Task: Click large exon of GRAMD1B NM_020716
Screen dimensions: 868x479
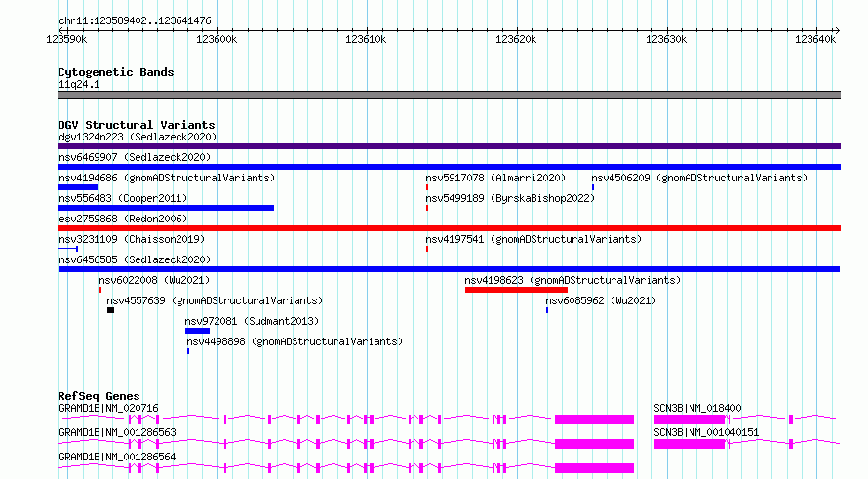Action: (595, 419)
